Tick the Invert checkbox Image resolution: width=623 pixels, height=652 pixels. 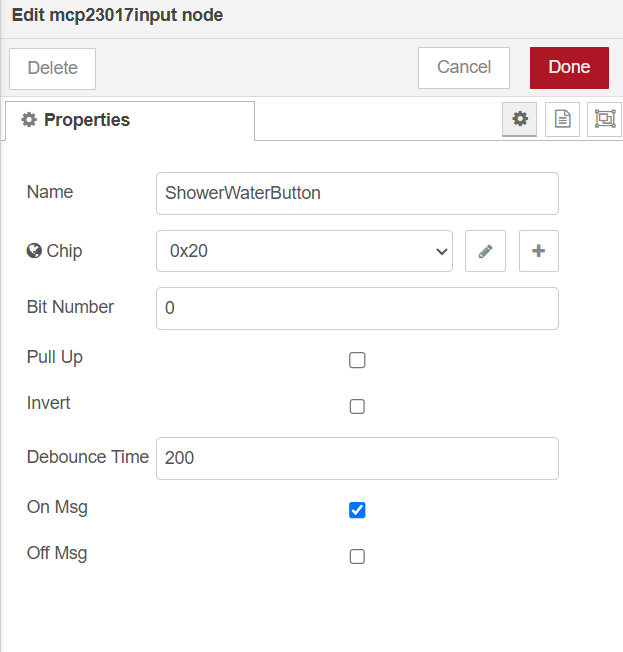(x=357, y=406)
